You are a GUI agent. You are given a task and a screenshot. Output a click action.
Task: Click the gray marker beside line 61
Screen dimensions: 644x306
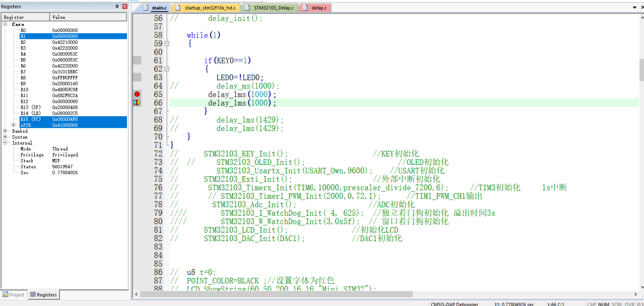tap(137, 61)
